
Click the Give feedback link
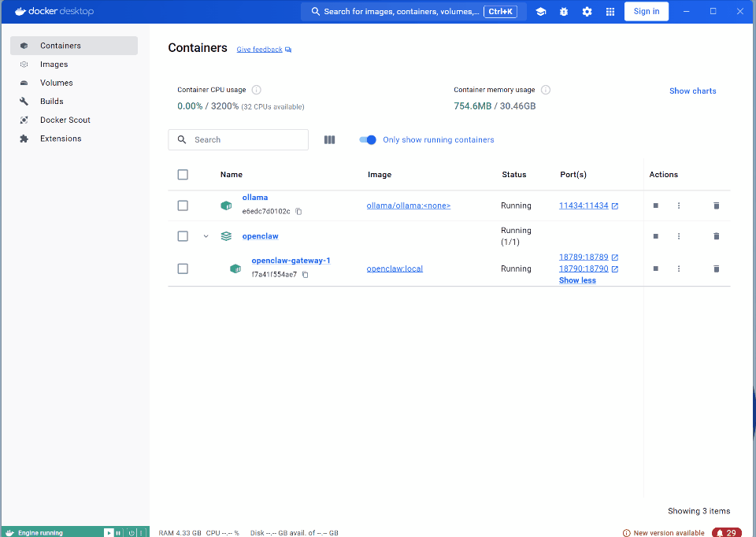pos(264,49)
